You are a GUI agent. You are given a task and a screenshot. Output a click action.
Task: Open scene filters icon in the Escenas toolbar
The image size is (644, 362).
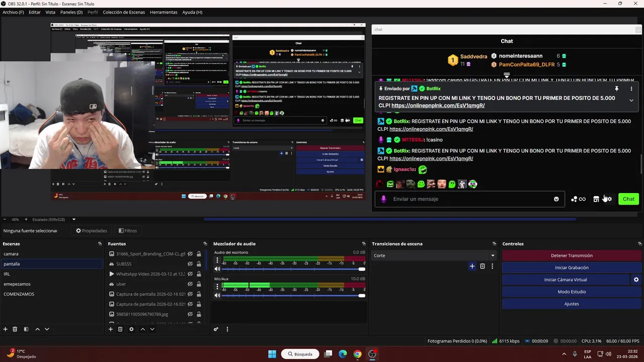click(x=26, y=329)
